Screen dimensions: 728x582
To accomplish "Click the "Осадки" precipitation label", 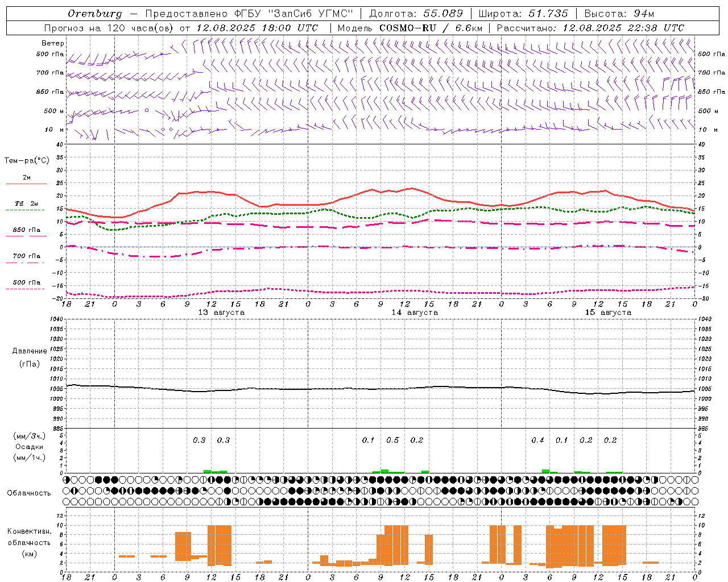I will (x=30, y=447).
